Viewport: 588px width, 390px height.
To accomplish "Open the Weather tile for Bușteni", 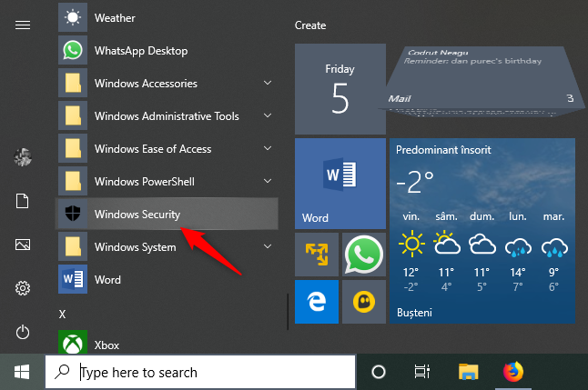I will click(x=482, y=231).
